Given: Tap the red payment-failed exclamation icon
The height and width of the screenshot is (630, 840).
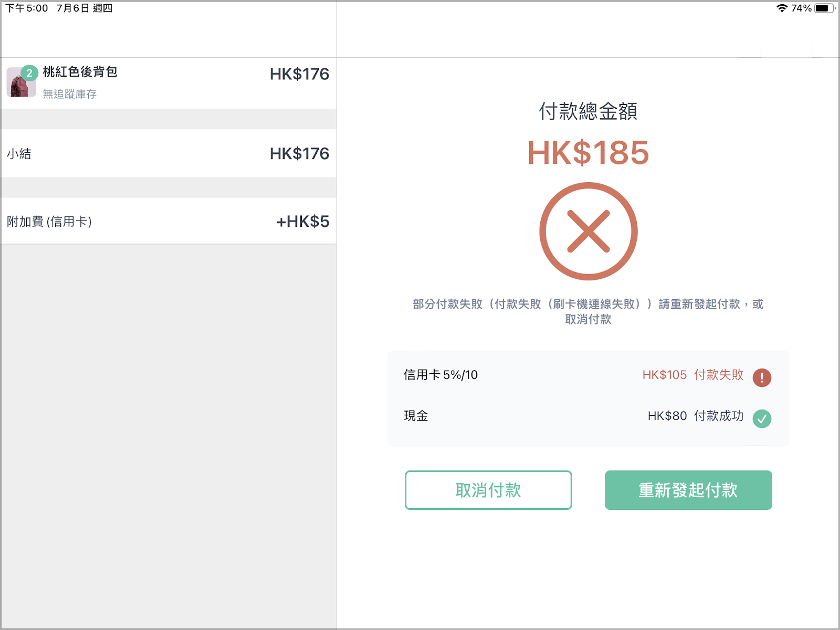Looking at the screenshot, I should [x=762, y=377].
